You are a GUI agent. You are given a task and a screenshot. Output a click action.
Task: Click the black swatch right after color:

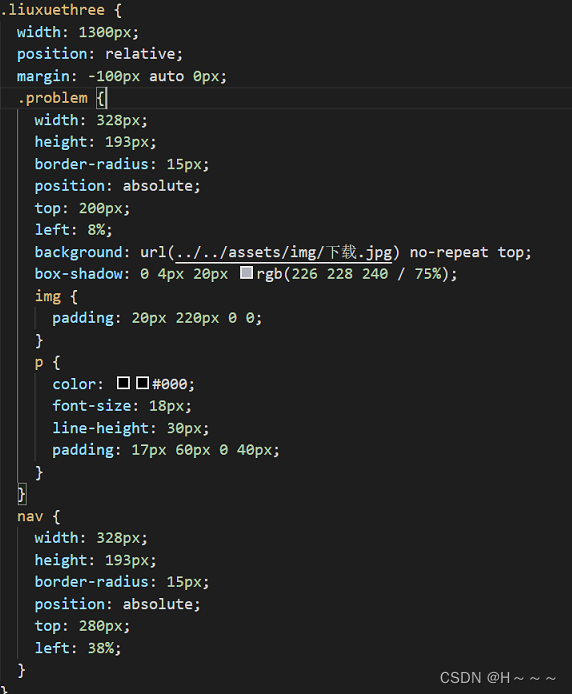123,383
